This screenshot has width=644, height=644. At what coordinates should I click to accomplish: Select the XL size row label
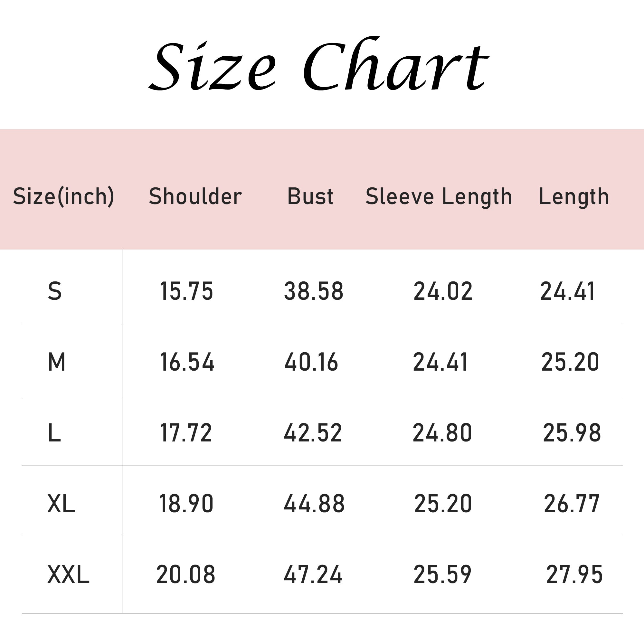point(61,504)
